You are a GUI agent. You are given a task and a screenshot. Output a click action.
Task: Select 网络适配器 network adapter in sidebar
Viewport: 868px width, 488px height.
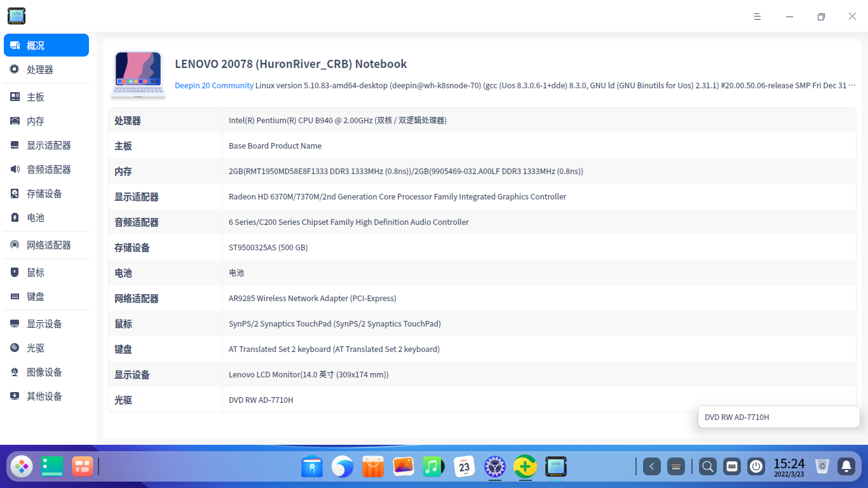(x=46, y=245)
